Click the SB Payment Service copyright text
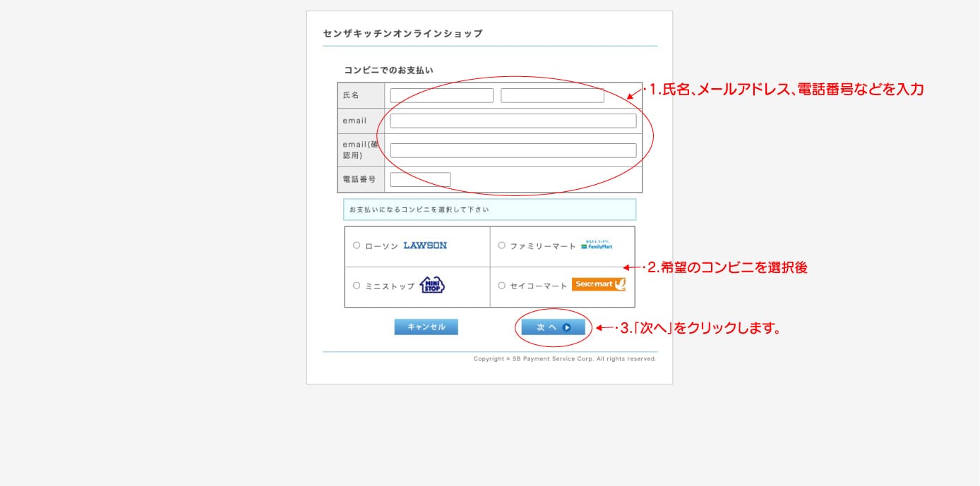This screenshot has width=980, height=486. [564, 359]
